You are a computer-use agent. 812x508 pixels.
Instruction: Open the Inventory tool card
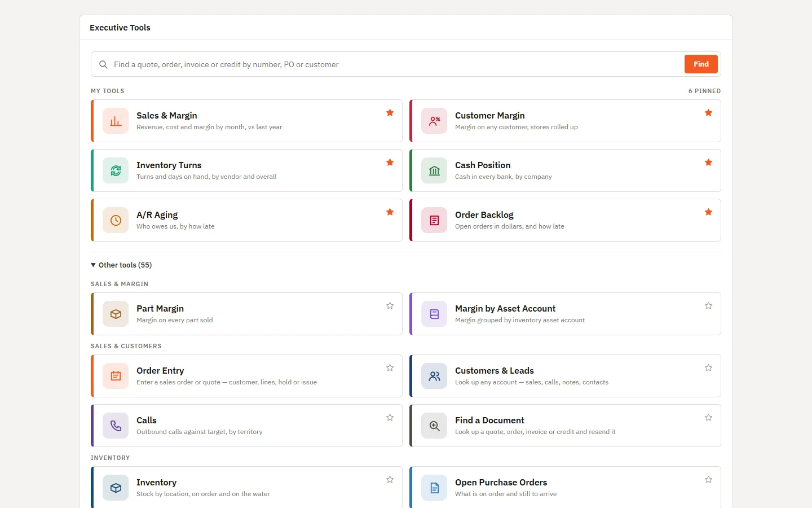246,488
